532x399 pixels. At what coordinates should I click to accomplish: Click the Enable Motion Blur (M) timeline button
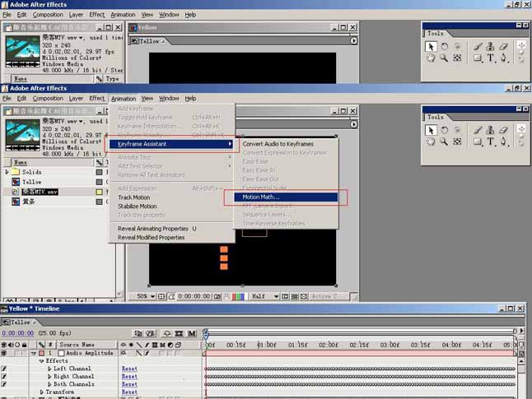pos(192,333)
